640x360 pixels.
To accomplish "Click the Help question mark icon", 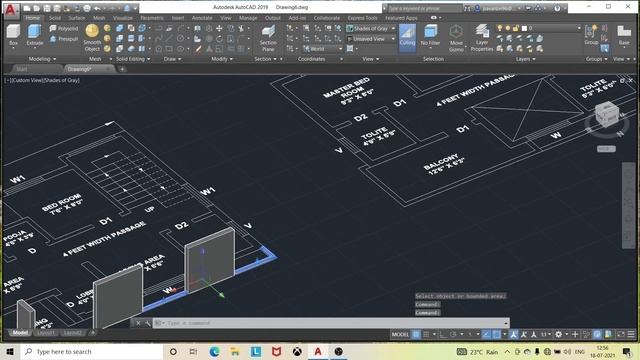I will click(x=557, y=8).
